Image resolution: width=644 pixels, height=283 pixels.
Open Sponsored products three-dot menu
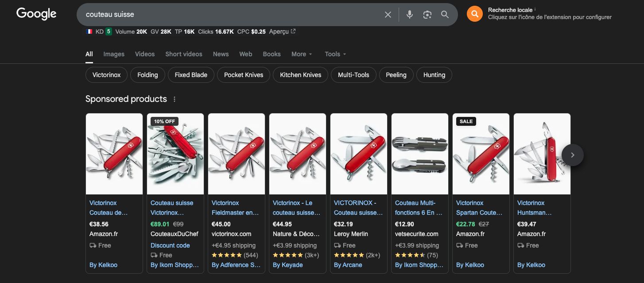coord(175,99)
